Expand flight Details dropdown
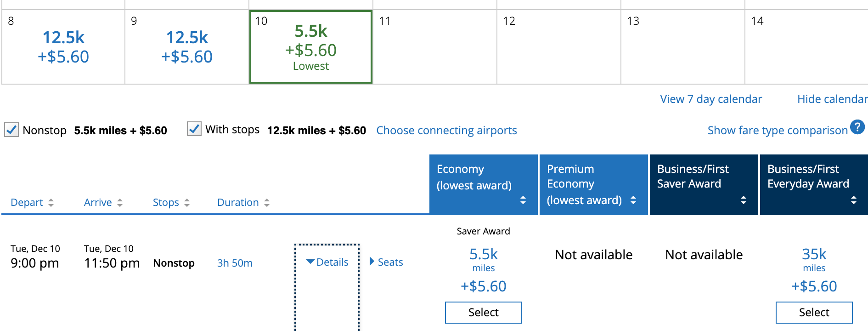Screen dimensions: 868x331 327,262
